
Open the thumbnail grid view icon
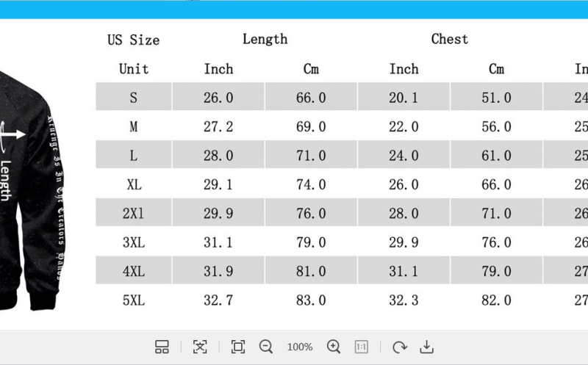[162, 347]
